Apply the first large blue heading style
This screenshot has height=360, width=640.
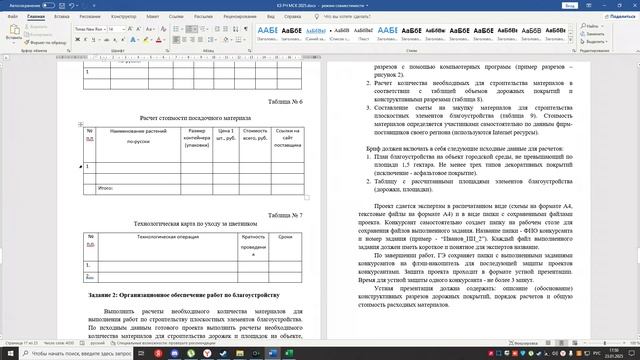coord(267,33)
